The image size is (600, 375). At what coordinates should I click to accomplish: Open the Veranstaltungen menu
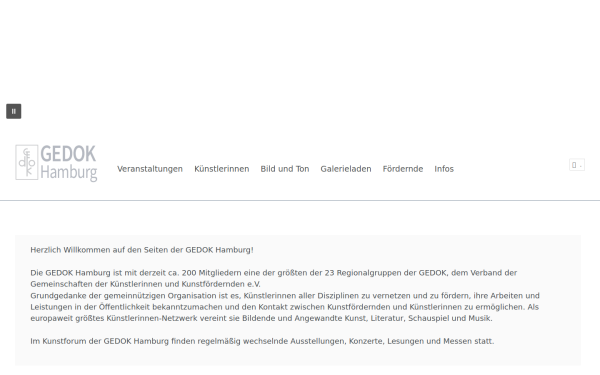[x=150, y=169]
